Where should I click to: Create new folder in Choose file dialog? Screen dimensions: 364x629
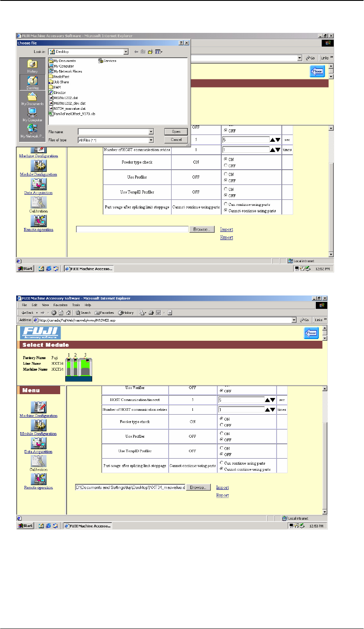pyautogui.click(x=150, y=52)
